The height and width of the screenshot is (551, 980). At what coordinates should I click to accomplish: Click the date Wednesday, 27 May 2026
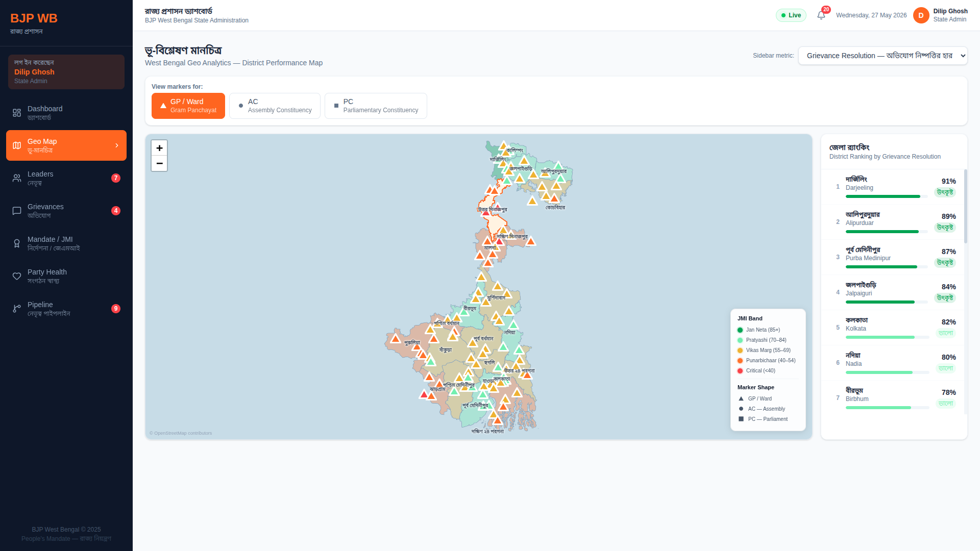pyautogui.click(x=871, y=15)
